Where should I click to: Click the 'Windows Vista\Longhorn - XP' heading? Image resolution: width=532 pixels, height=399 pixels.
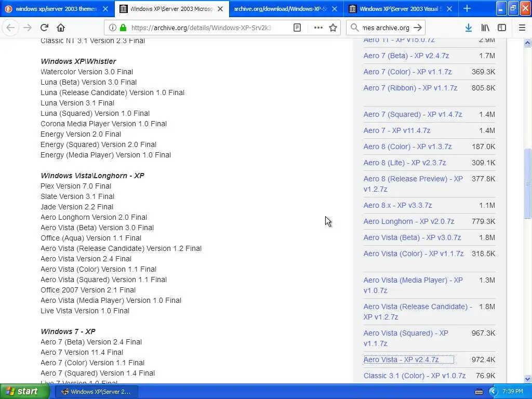(92, 176)
